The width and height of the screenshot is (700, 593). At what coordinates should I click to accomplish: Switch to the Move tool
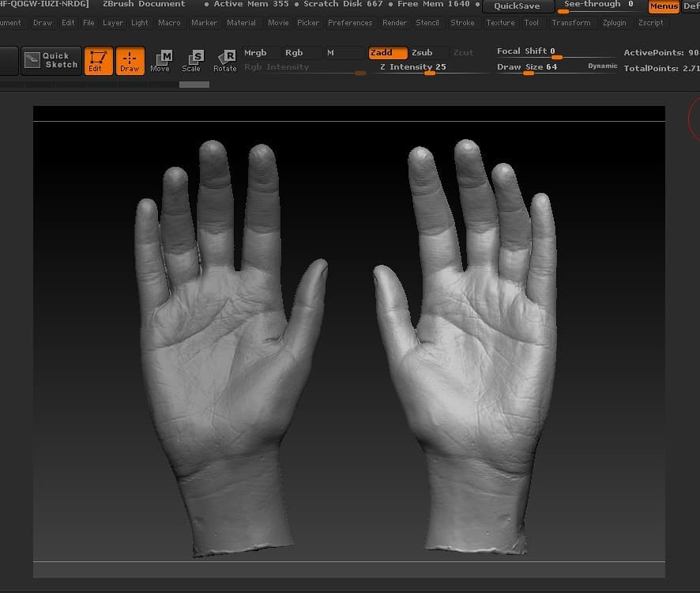point(160,61)
